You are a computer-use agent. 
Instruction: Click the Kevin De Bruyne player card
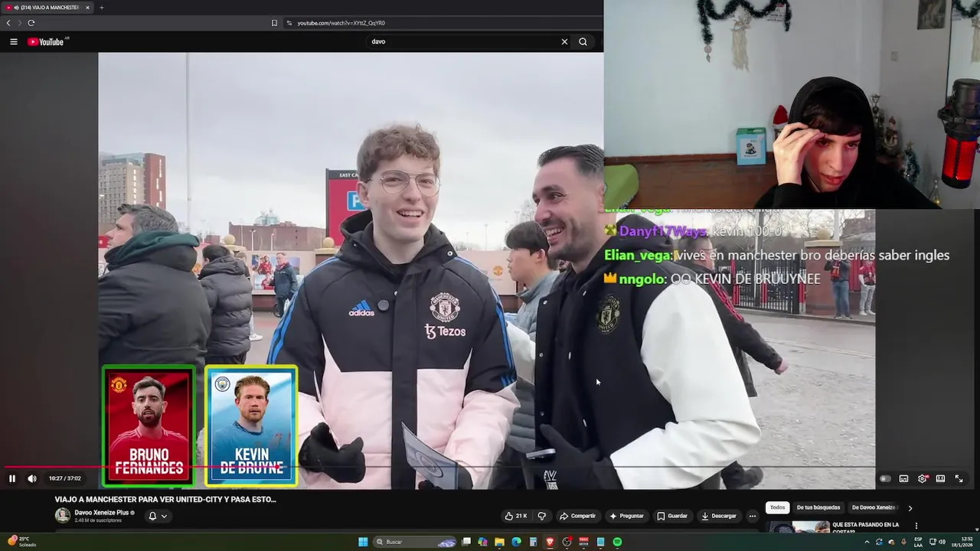(x=251, y=426)
